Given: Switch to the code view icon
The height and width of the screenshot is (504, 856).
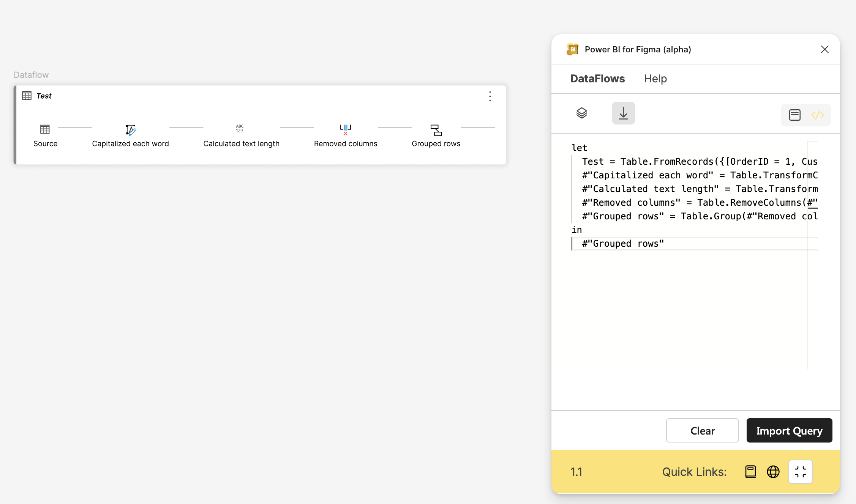Looking at the screenshot, I should pyautogui.click(x=817, y=115).
